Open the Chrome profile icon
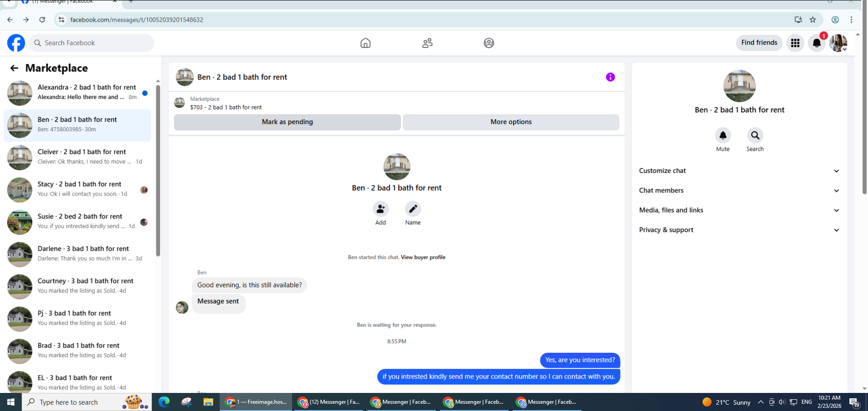 tap(835, 20)
